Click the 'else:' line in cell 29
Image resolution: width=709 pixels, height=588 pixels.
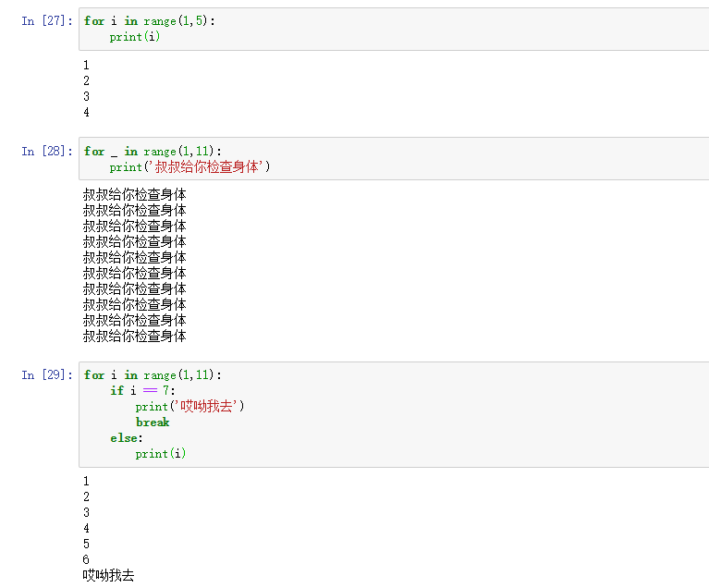click(126, 438)
